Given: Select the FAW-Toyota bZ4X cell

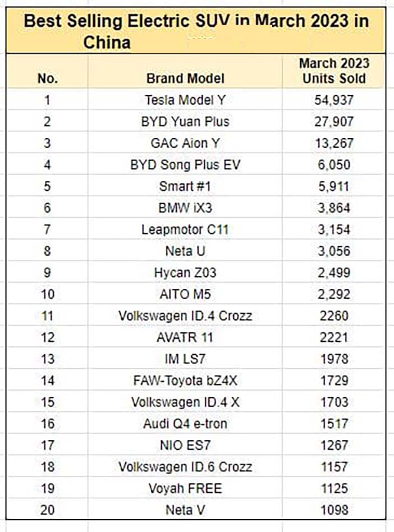Looking at the screenshot, I should 185,380.
